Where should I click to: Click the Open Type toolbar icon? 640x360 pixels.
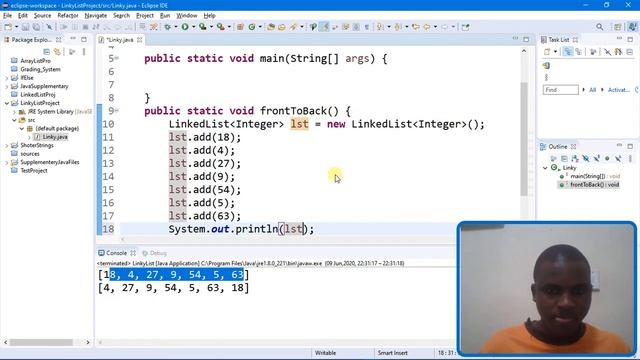pyautogui.click(x=271, y=27)
